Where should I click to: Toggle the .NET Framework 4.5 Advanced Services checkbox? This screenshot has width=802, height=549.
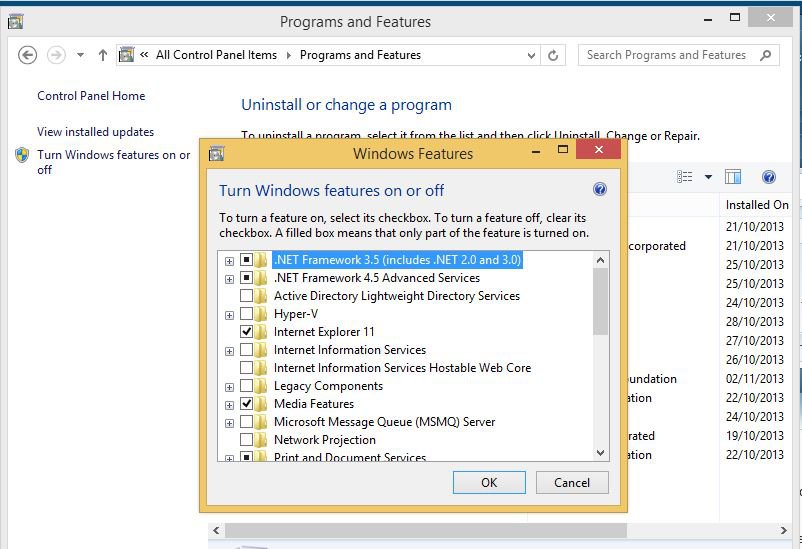(246, 277)
